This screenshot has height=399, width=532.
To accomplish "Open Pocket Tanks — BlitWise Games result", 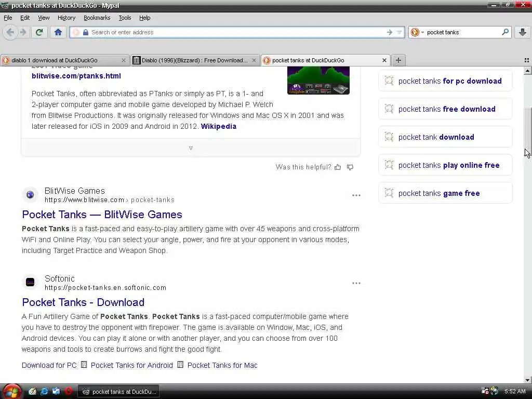I will (102, 215).
